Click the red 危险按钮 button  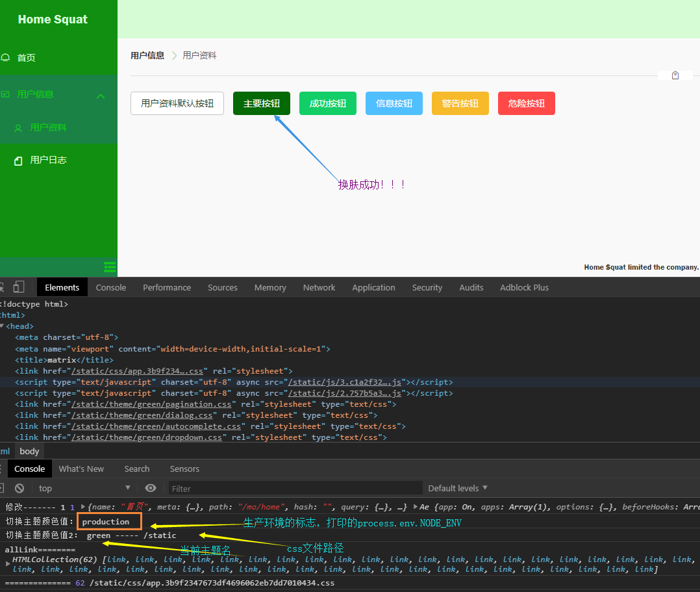pos(526,103)
